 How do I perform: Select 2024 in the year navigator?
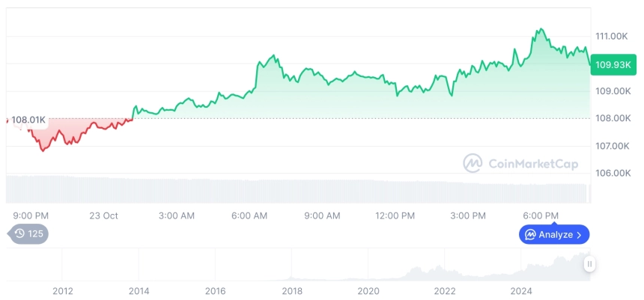[x=521, y=291]
